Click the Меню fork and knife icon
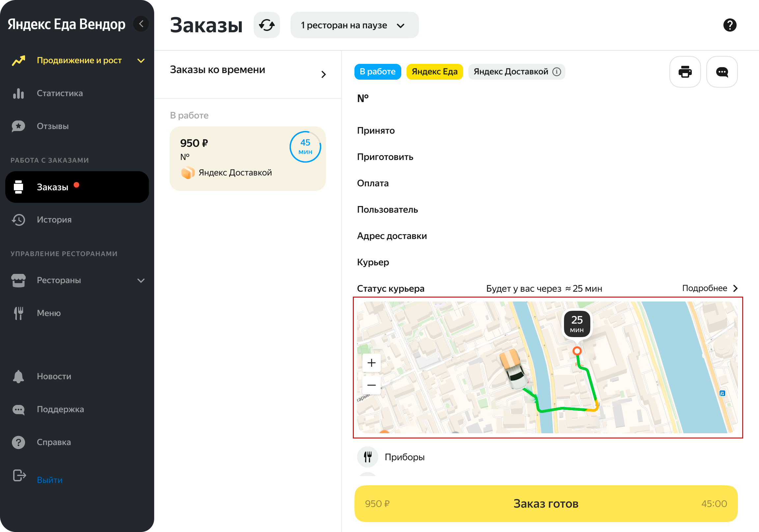Image resolution: width=759 pixels, height=532 pixels. tap(18, 313)
